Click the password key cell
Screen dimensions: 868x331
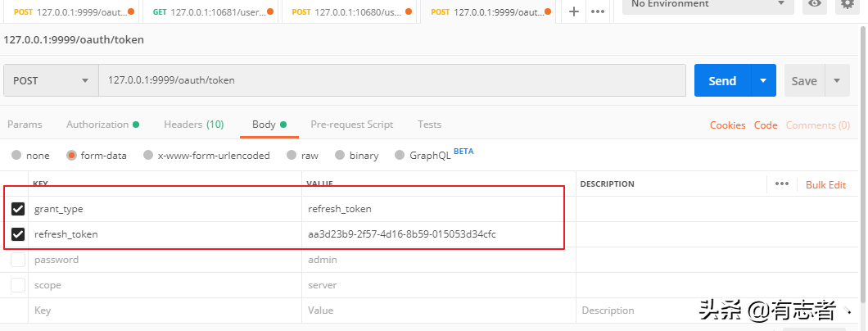point(165,260)
